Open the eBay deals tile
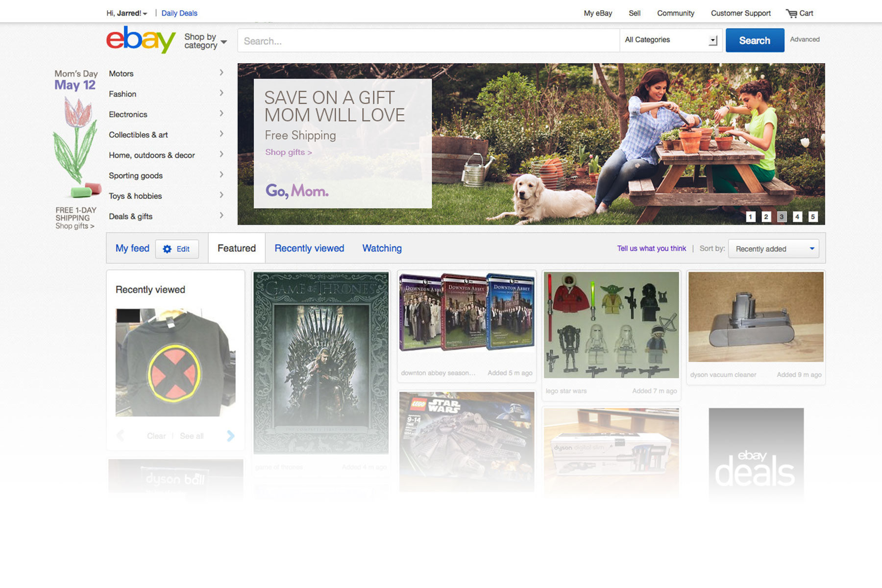Screen dimensions: 882x588 click(756, 453)
